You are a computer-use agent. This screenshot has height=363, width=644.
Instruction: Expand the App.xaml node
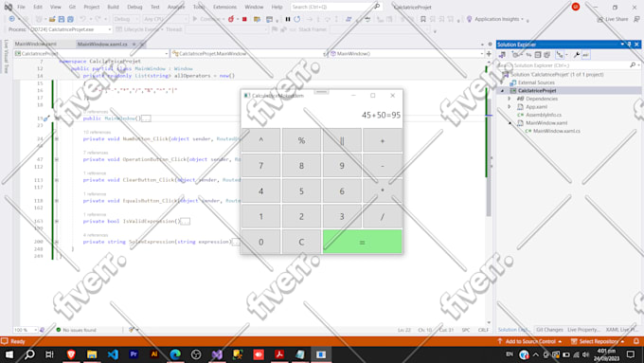point(510,106)
